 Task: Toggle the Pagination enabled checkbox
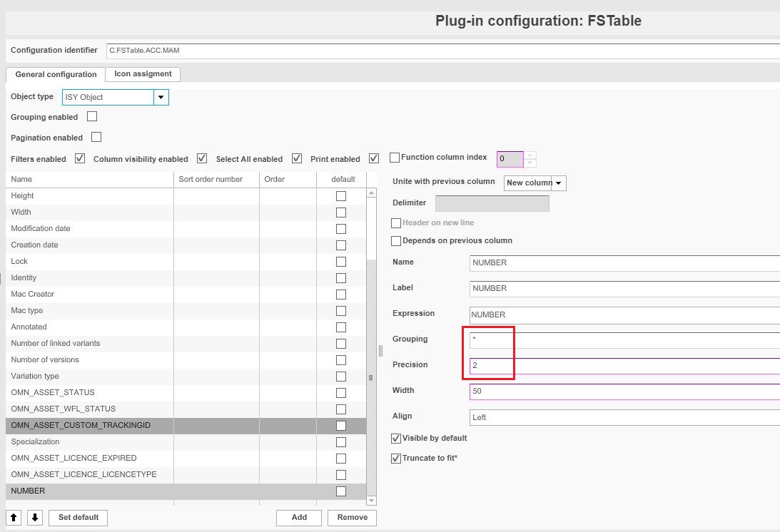[96, 137]
